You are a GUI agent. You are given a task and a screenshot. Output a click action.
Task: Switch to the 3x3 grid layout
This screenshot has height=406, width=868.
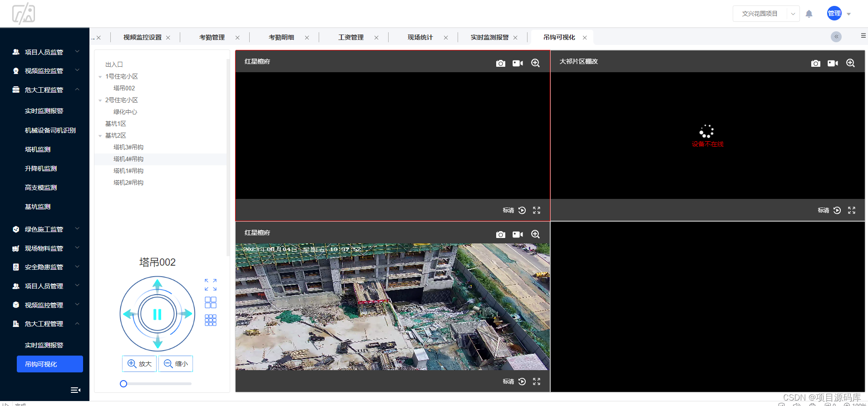coord(211,320)
